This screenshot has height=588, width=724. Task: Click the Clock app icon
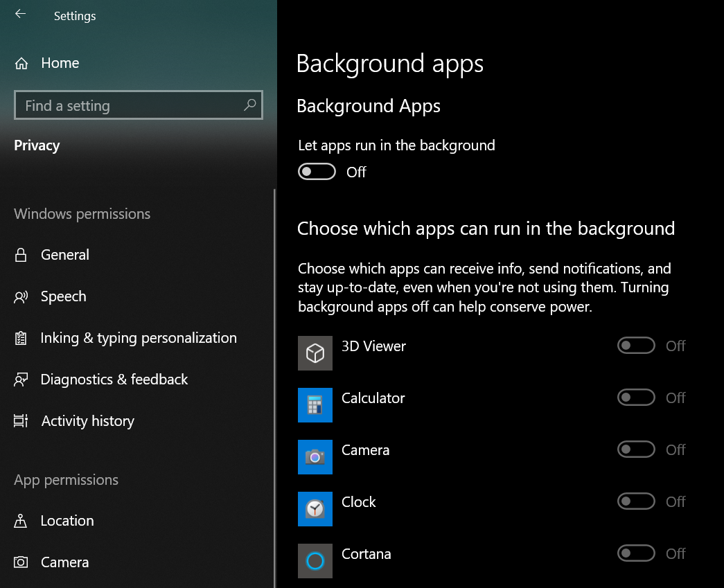tap(315, 509)
